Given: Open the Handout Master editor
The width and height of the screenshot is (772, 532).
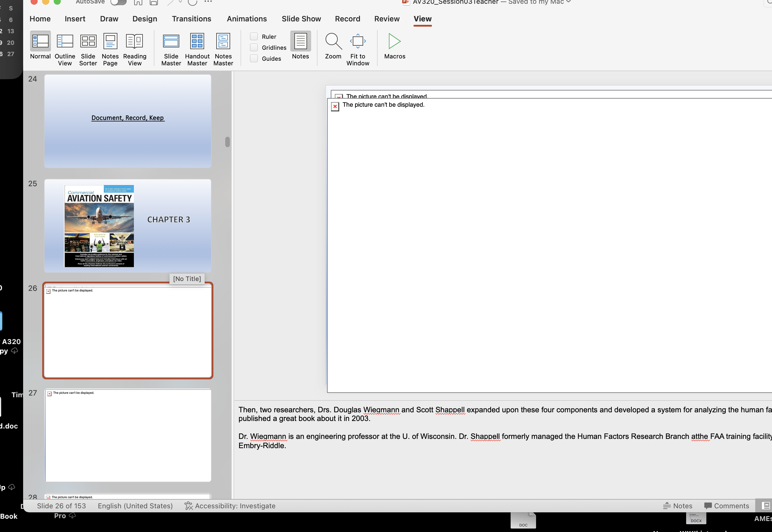Looking at the screenshot, I should click(x=197, y=48).
